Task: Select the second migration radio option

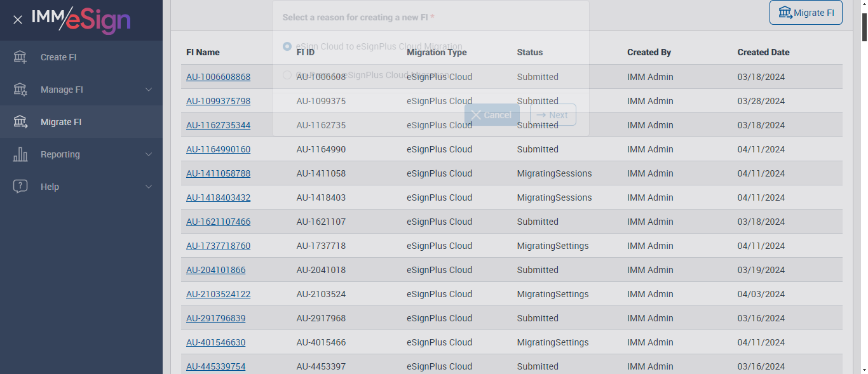Action: coord(287,75)
